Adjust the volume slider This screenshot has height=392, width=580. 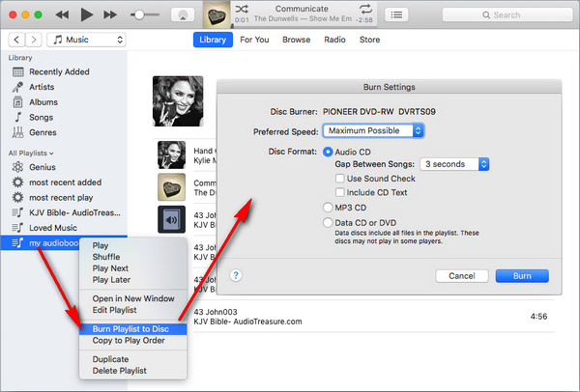[x=144, y=15]
